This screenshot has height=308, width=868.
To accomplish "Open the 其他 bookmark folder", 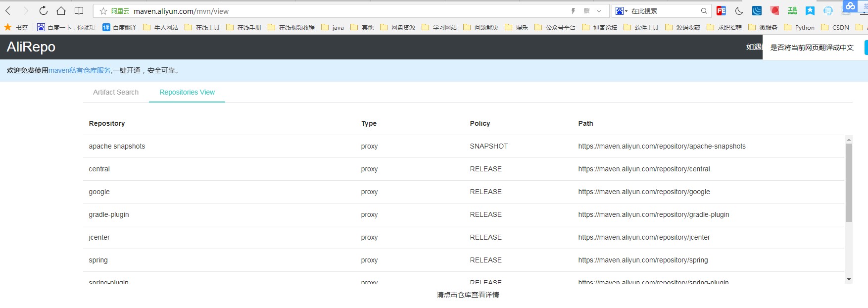I will click(362, 27).
